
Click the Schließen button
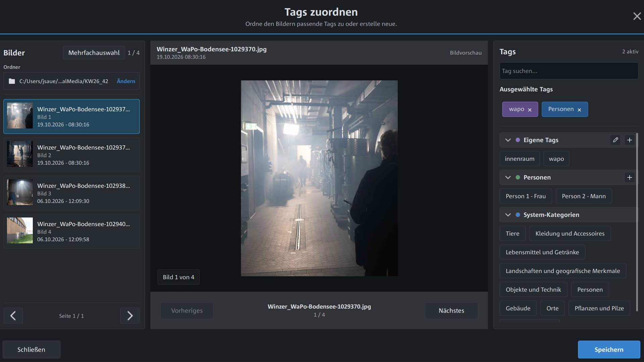pyautogui.click(x=31, y=350)
